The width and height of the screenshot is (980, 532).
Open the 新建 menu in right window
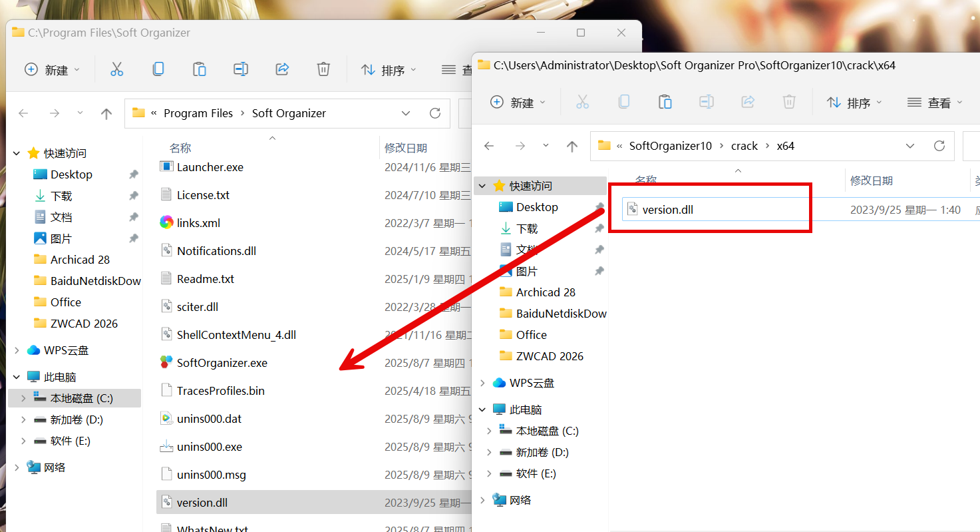(518, 103)
